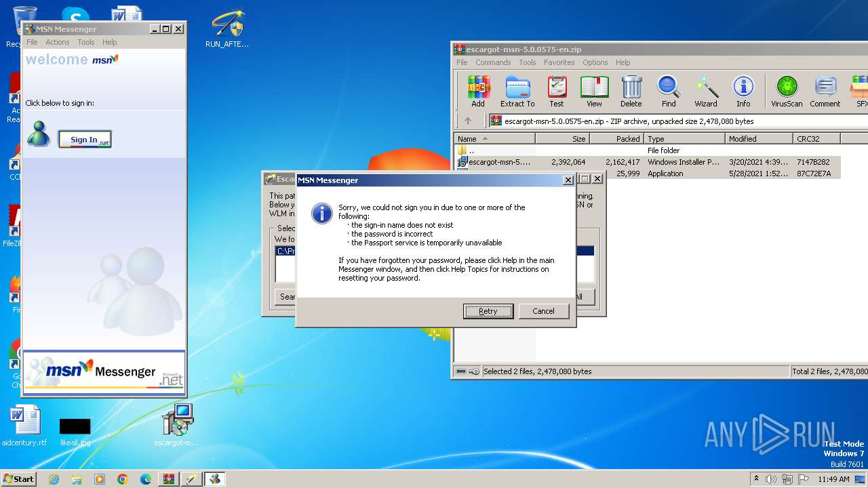Select likeall.jpg desktop file
This screenshot has height=488, width=868.
[x=75, y=431]
